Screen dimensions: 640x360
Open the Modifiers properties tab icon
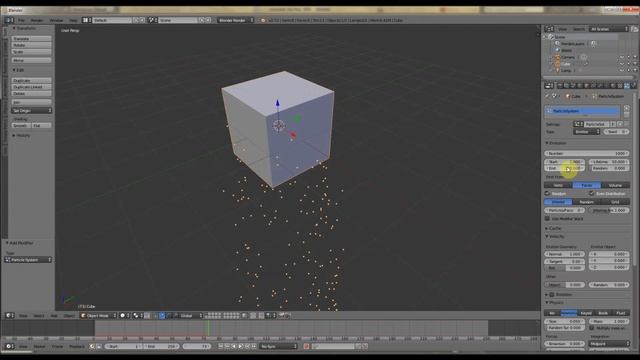pos(600,86)
